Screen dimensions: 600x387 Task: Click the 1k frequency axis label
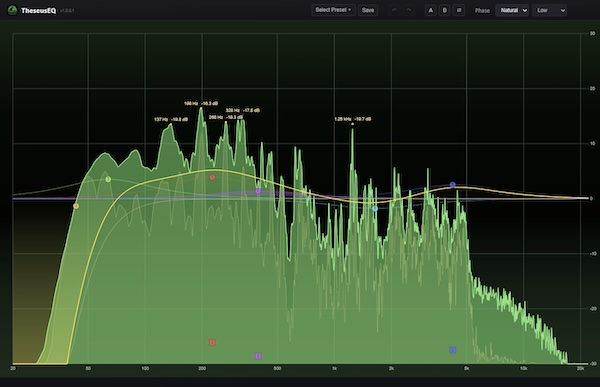[334, 369]
